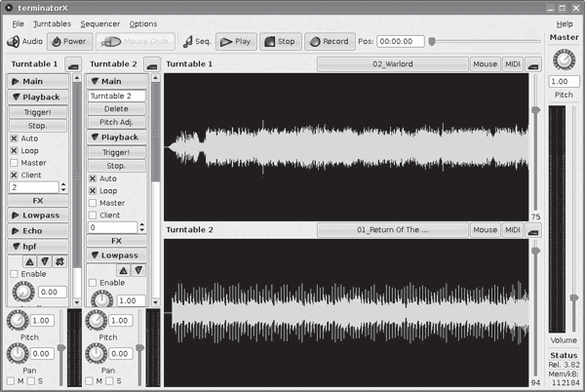Open the Sequencer menu
Image resolution: width=585 pixels, height=392 pixels.
click(99, 23)
